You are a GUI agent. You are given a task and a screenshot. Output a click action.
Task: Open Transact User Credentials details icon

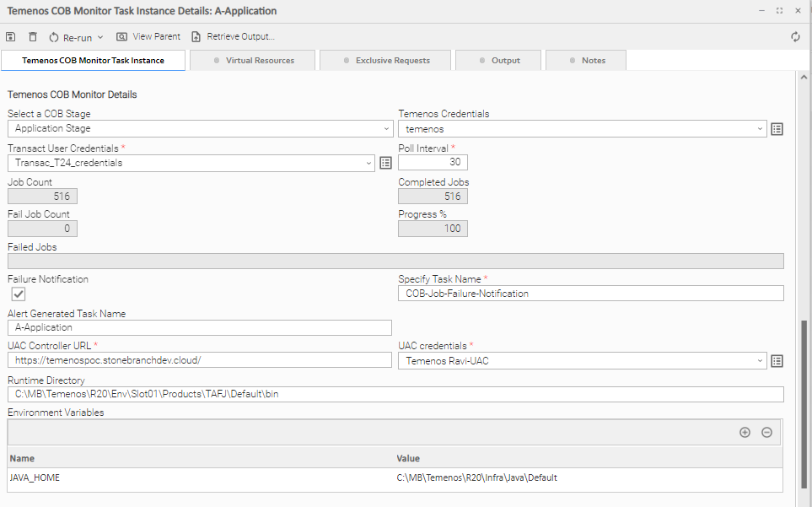click(385, 163)
